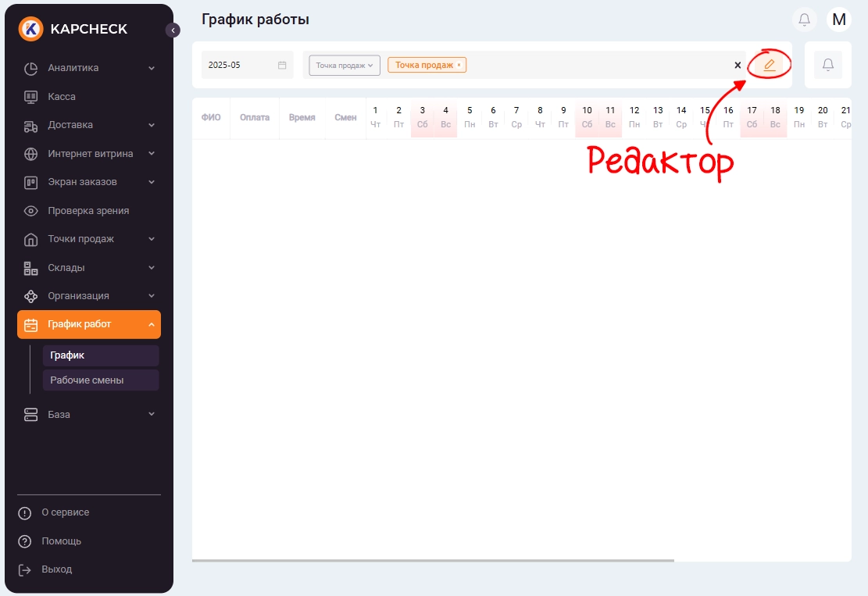
Task: Open notifications bell in top header
Action: coord(804,20)
